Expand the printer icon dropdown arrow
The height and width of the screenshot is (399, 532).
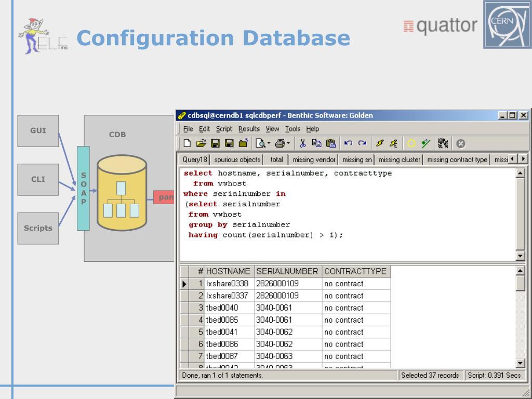click(288, 143)
